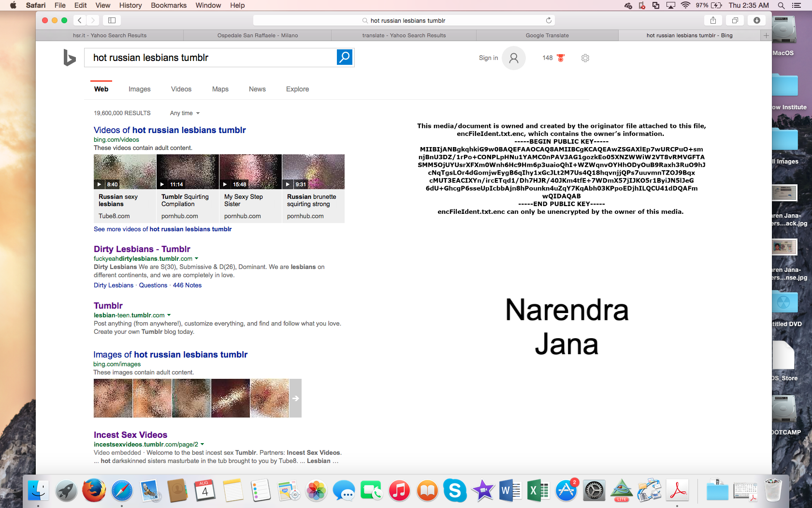
Task: Click the Questions sublink
Action: [x=153, y=285]
